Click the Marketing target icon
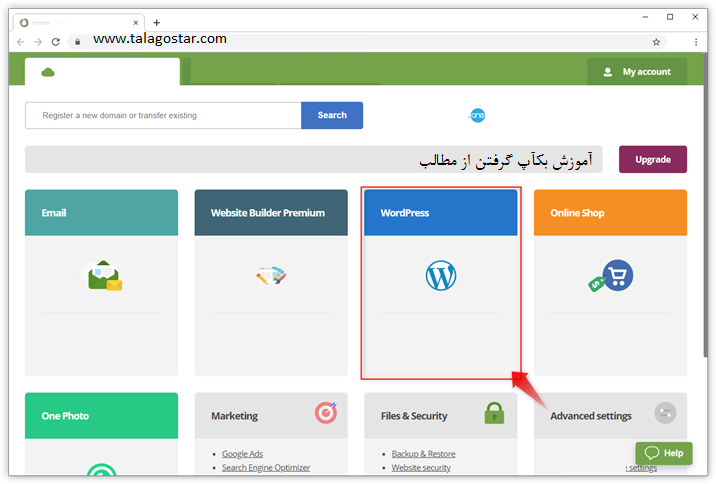The image size is (716, 484). pyautogui.click(x=326, y=413)
